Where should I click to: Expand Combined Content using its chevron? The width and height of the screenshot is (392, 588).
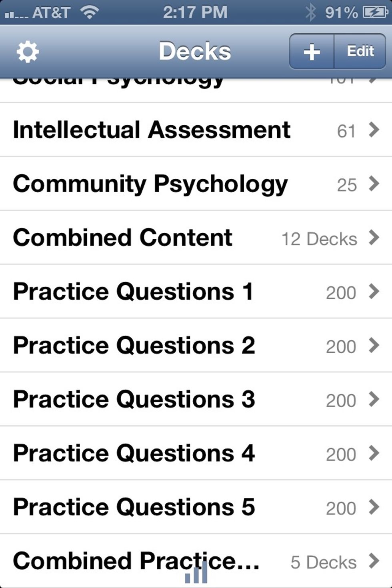point(374,238)
